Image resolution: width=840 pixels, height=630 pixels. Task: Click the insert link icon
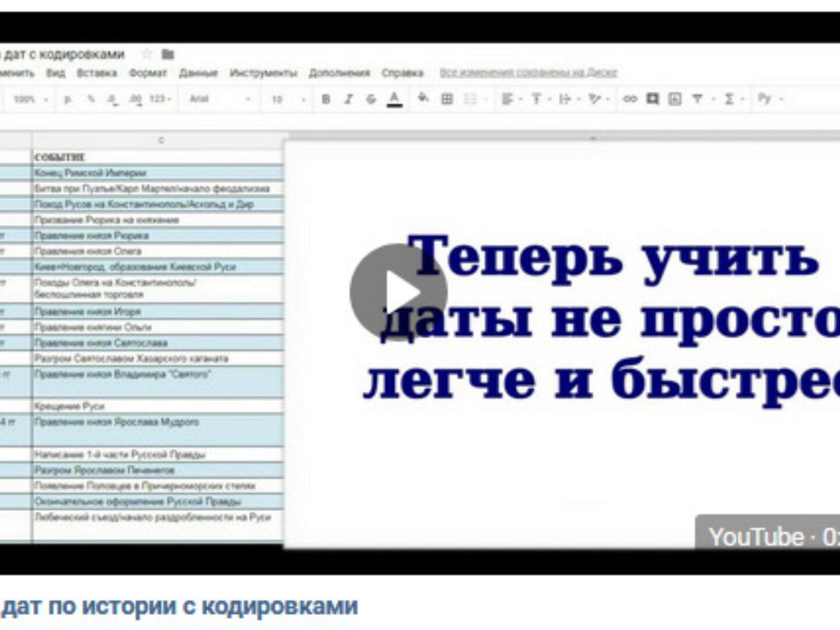[629, 99]
